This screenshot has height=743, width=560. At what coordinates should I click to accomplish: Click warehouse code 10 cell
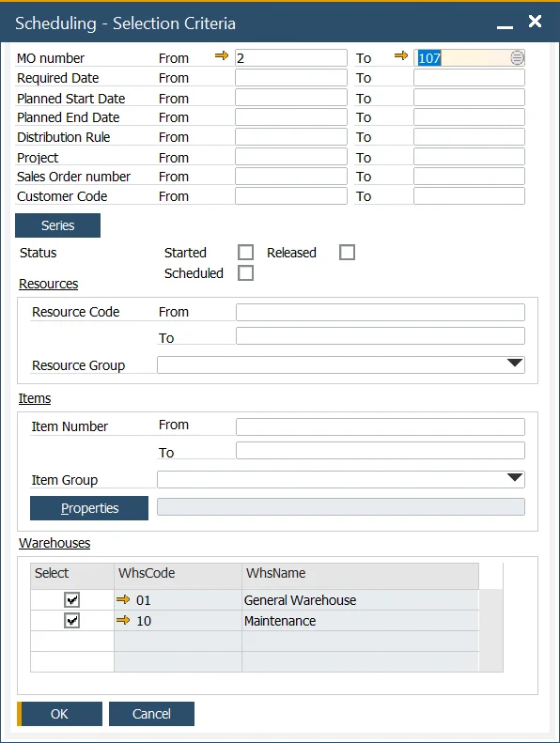pyautogui.click(x=178, y=620)
